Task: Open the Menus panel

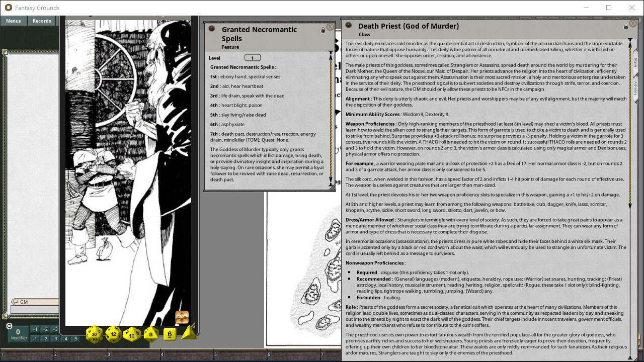Action: click(x=13, y=21)
